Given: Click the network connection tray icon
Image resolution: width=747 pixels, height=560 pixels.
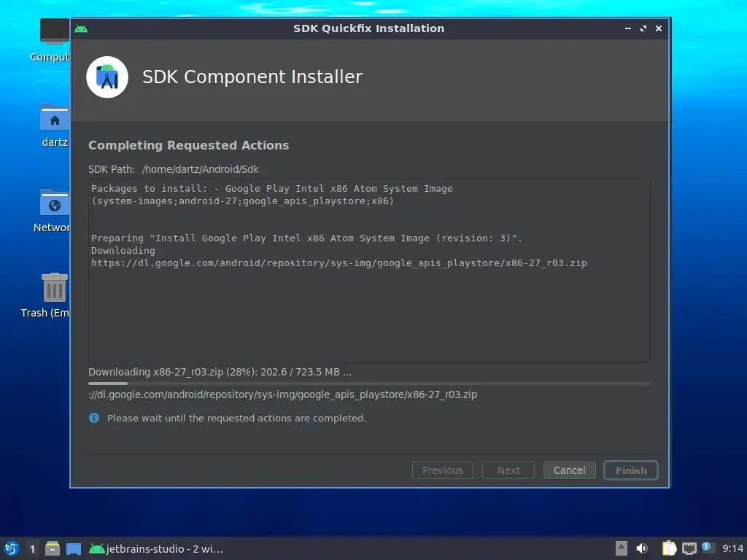Looking at the screenshot, I should [x=689, y=548].
